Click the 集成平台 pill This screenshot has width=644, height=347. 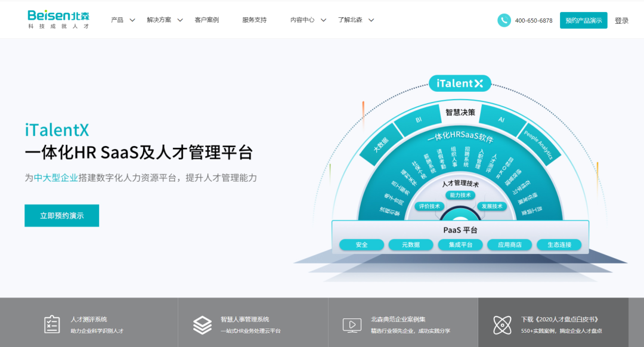pyautogui.click(x=460, y=244)
